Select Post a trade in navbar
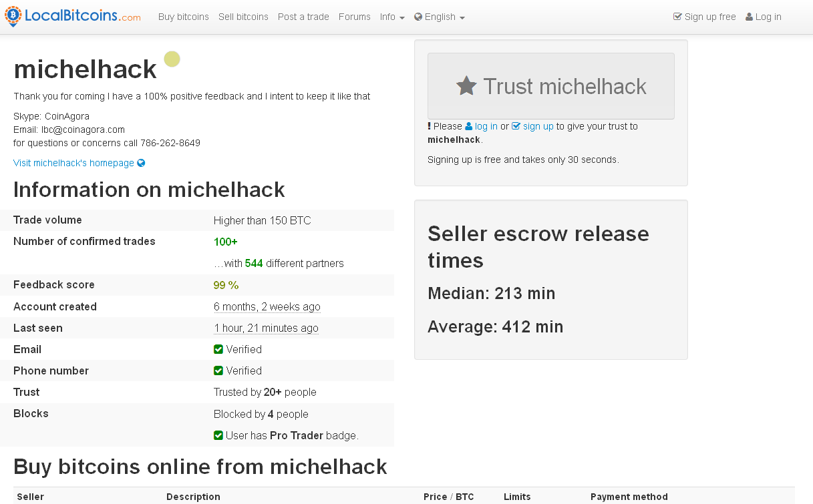Screen dimensions: 813x504 click(303, 17)
